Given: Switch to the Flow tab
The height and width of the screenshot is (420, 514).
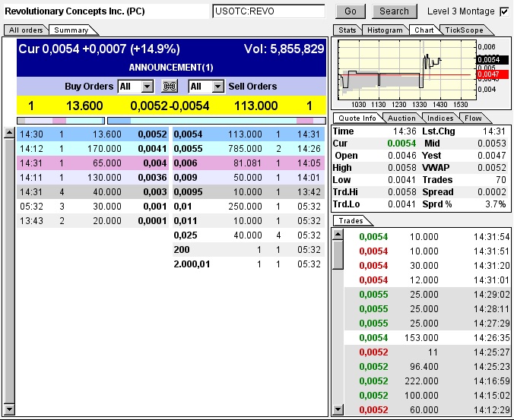Looking at the screenshot, I should click(x=473, y=118).
